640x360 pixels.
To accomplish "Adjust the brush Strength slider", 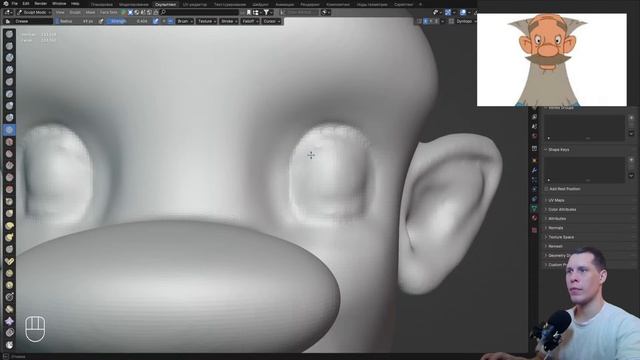I will point(129,21).
